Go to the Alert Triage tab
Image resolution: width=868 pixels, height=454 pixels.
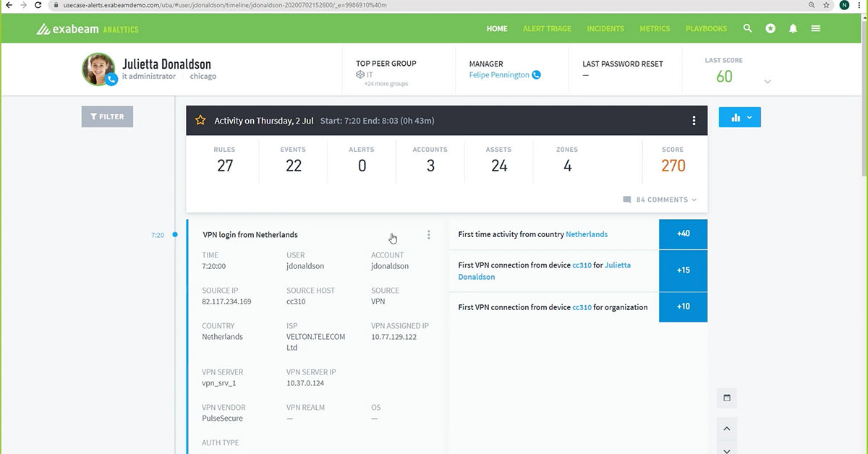(547, 29)
